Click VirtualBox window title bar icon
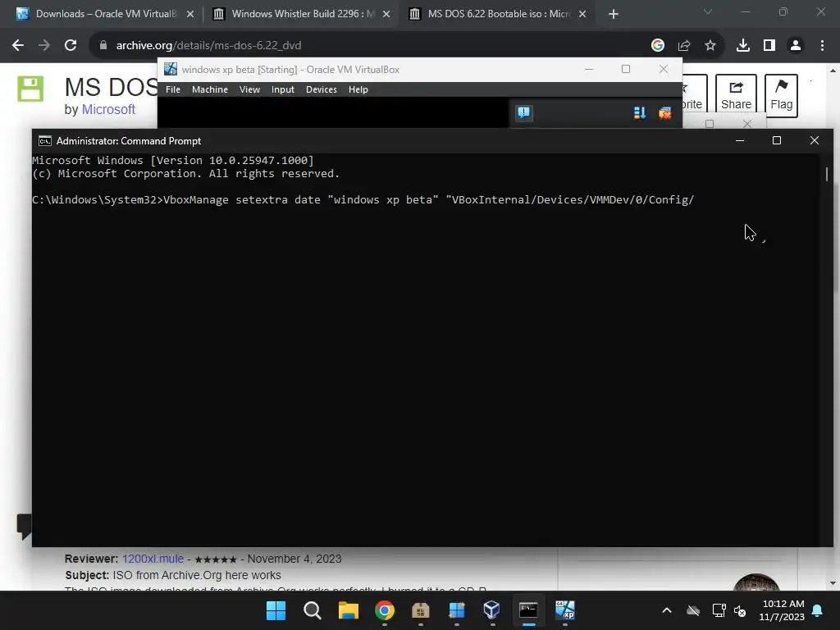The image size is (840, 630). tap(171, 69)
